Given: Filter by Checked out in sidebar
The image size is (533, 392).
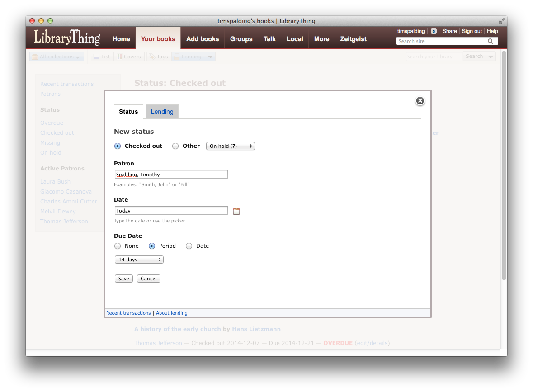Looking at the screenshot, I should [x=57, y=132].
